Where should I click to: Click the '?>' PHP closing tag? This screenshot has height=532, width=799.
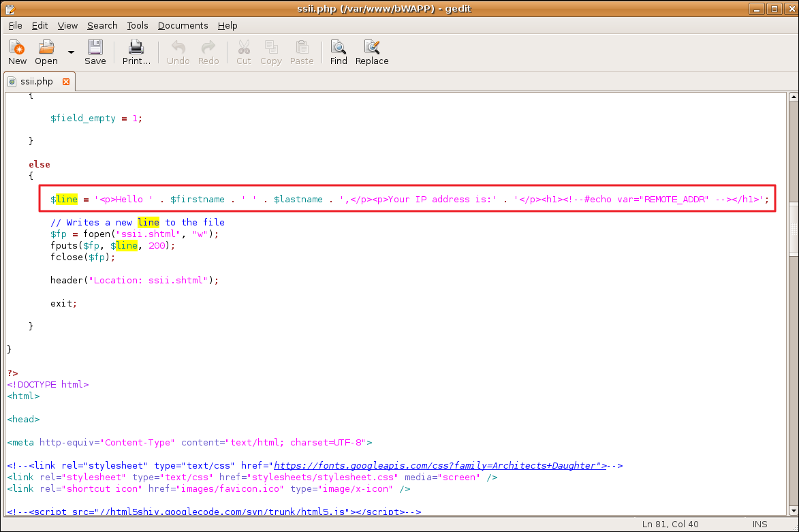point(13,373)
